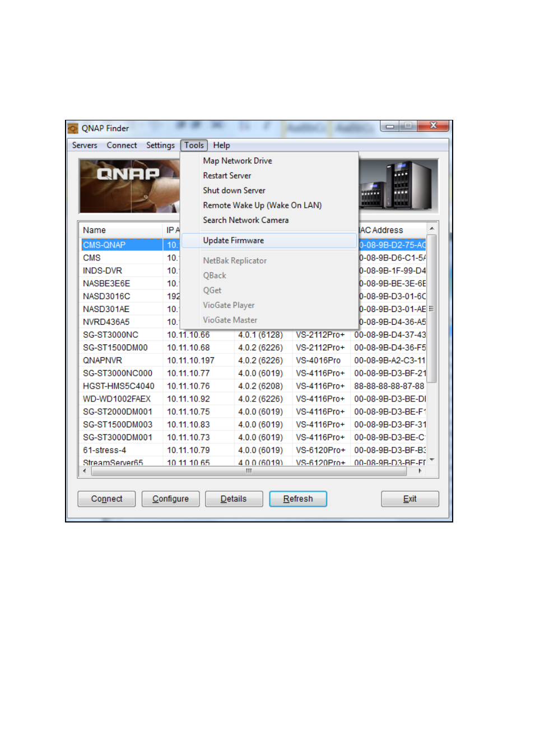Select Shut down Server

(269, 190)
